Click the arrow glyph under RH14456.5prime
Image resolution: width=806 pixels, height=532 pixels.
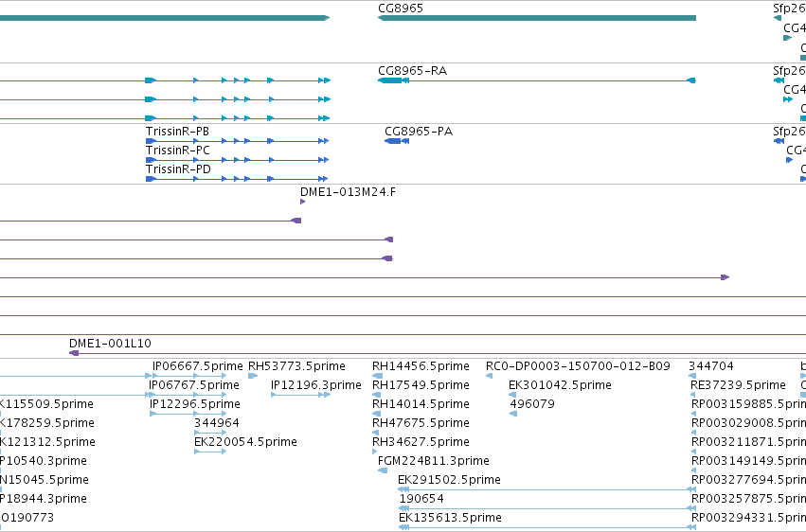(377, 376)
